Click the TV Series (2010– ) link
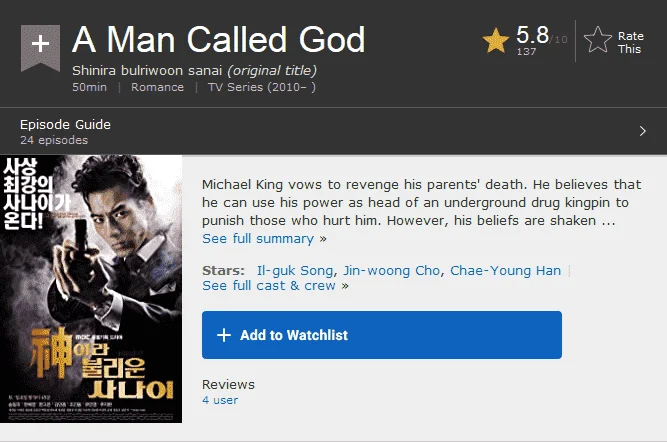 262,87
